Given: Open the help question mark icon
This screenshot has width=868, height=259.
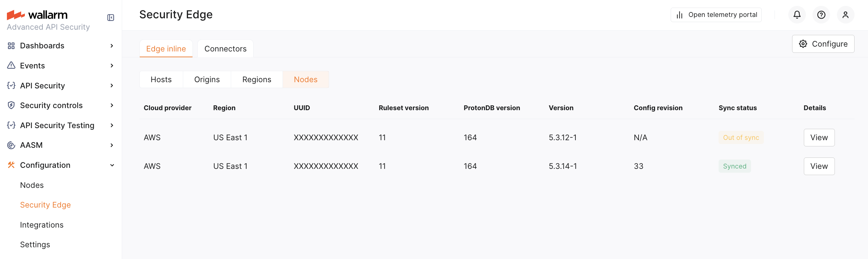Looking at the screenshot, I should 821,15.
